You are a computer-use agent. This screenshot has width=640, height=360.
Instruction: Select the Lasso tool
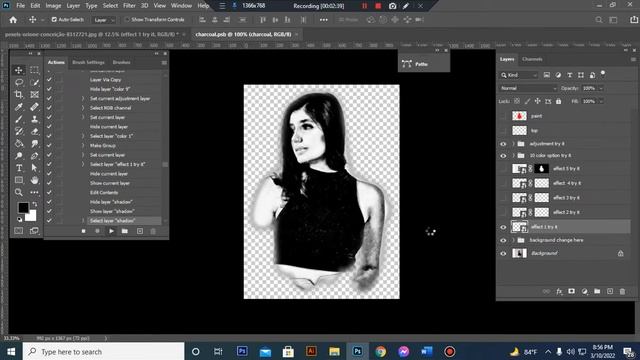(x=19, y=82)
